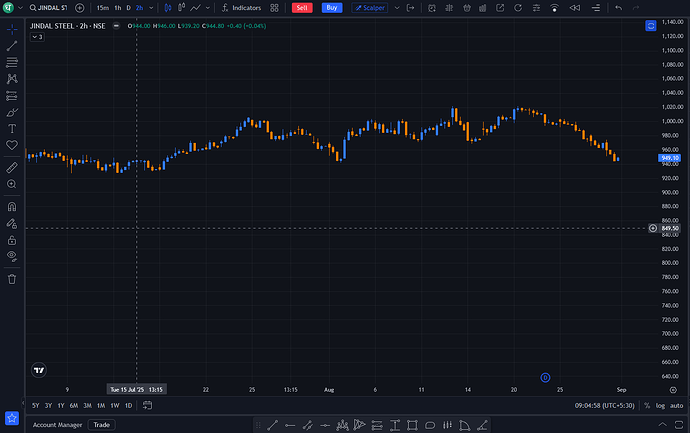The height and width of the screenshot is (433, 690).
Task: Set chart range to 1Y
Action: click(x=61, y=406)
